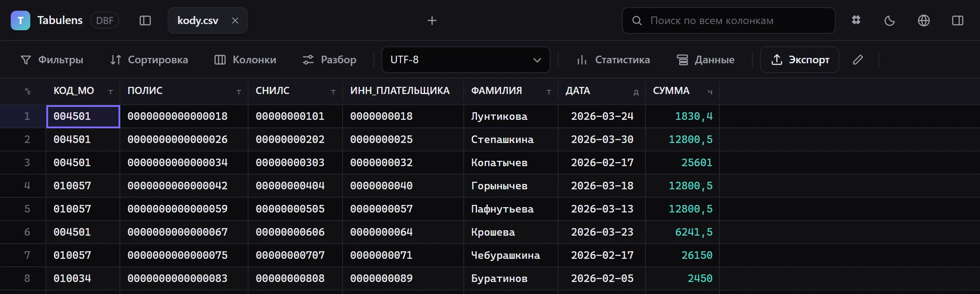Toggle the right side panel icon

[x=958, y=20]
